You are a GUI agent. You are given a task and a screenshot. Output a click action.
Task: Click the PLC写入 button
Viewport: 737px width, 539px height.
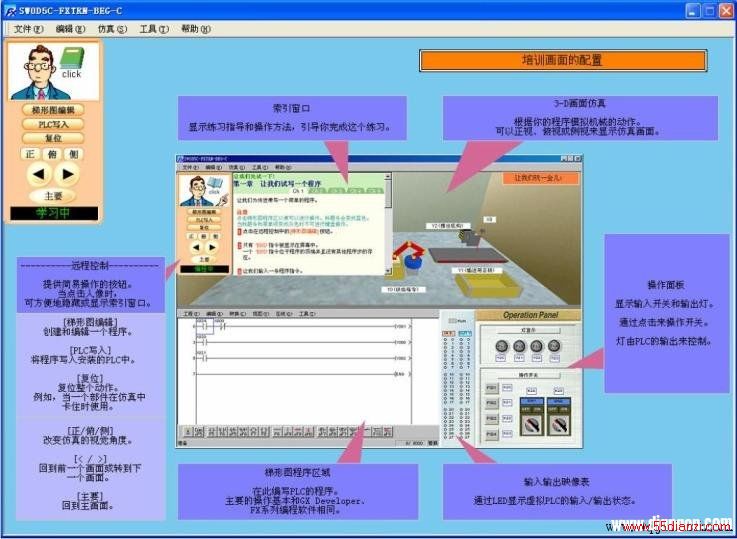tap(53, 124)
